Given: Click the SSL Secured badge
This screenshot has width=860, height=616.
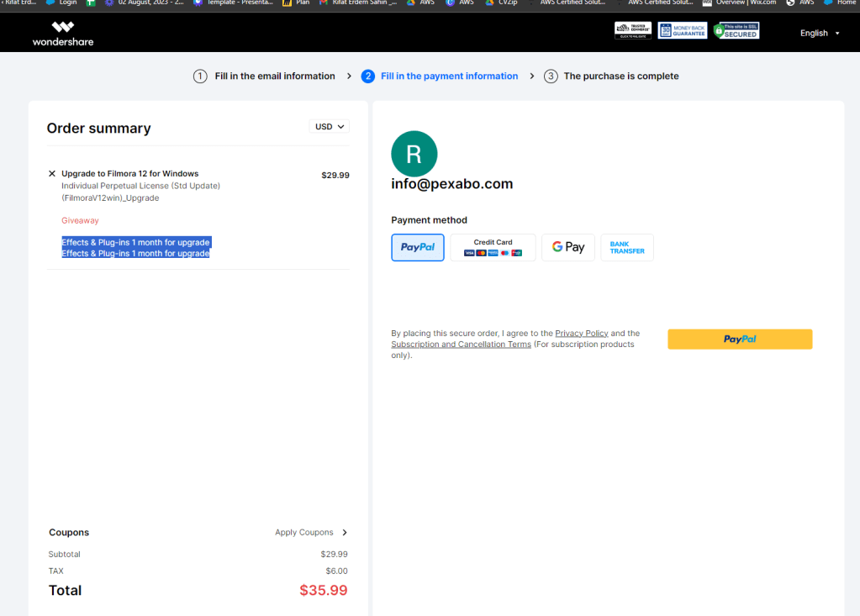Looking at the screenshot, I should click(x=736, y=31).
